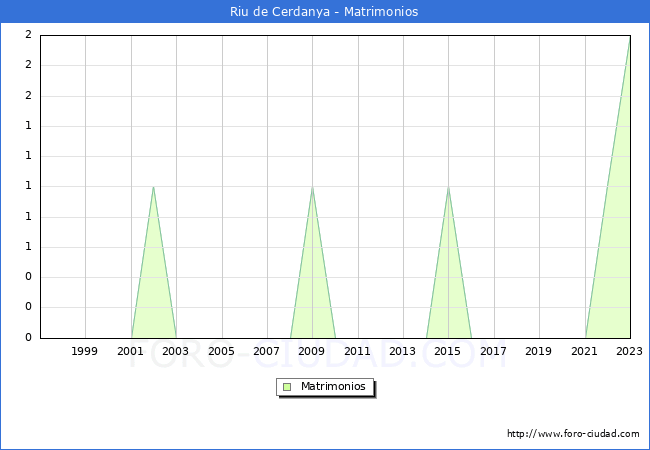Click the 2007 x-axis year label
This screenshot has height=450, width=650.
pos(267,351)
